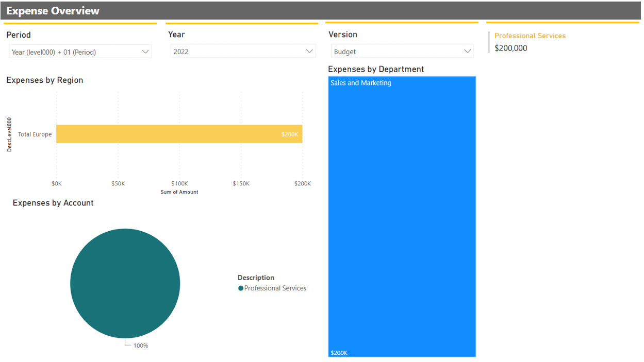Click the $100K axis tick label

pyautogui.click(x=179, y=184)
